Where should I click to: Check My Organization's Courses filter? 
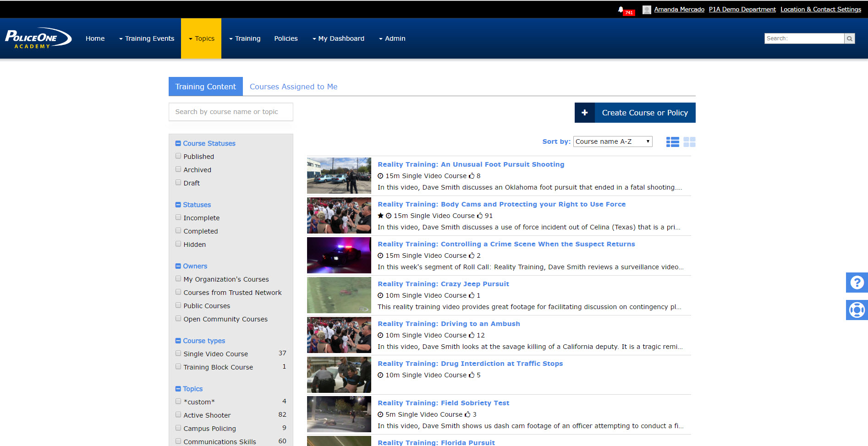tap(178, 279)
